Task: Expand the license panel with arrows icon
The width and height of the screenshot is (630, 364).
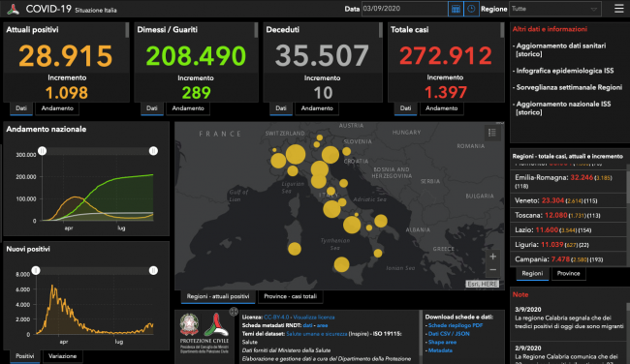Action: pos(234,312)
